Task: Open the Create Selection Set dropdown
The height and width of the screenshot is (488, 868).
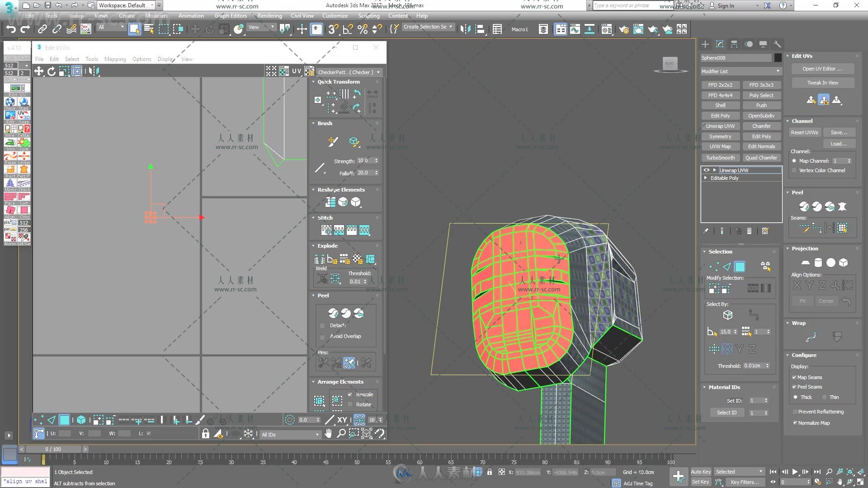Action: click(428, 27)
